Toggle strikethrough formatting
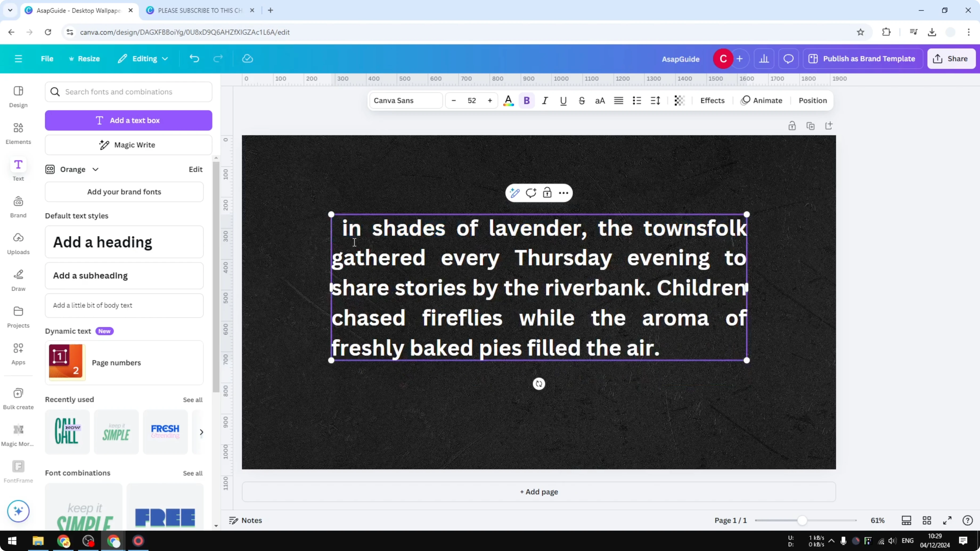Viewport: 980px width, 551px height. pos(582,100)
